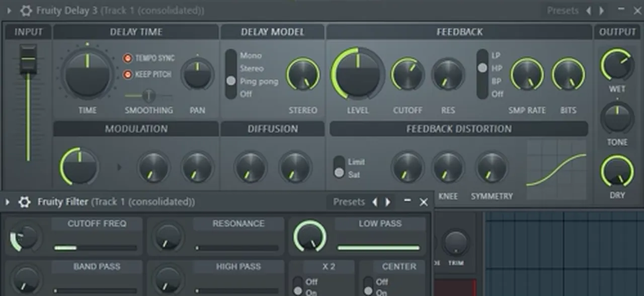Close the Fruity Filter window

(424, 202)
